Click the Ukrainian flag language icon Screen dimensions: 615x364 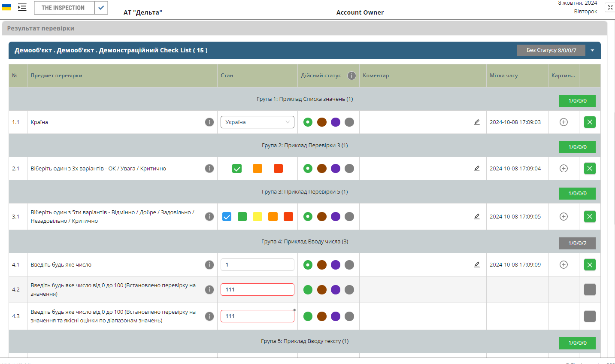coord(6,7)
